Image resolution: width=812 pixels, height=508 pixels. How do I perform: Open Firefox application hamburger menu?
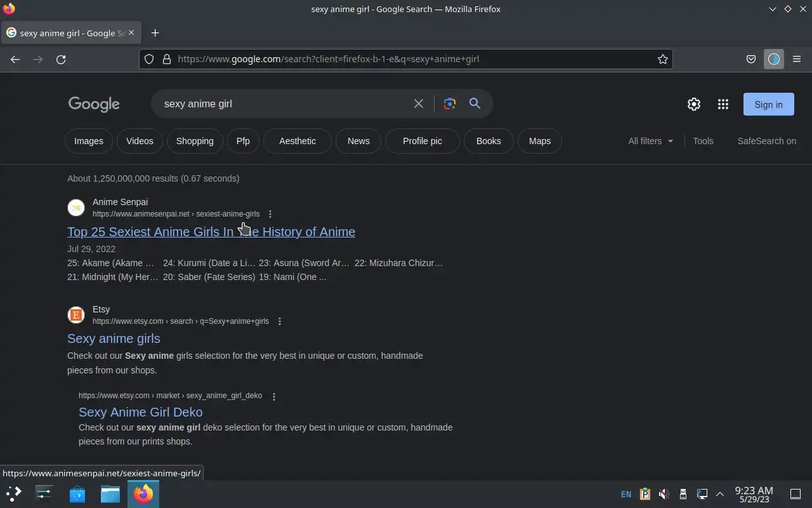(x=797, y=59)
